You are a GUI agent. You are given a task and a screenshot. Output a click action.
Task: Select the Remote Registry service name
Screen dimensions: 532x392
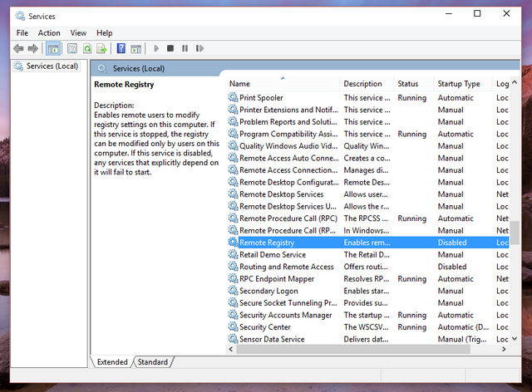pyautogui.click(x=267, y=243)
